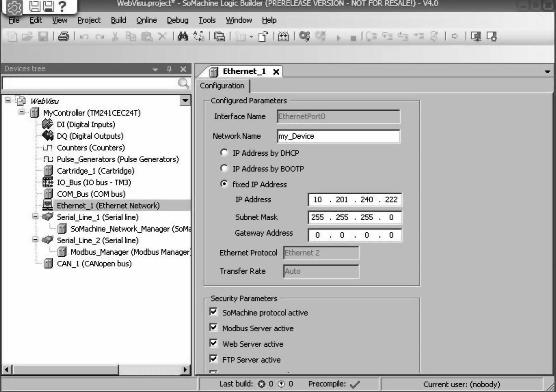Click the stacked windows toolbar icon
This screenshot has width=556, height=392.
pyautogui.click(x=220, y=37)
